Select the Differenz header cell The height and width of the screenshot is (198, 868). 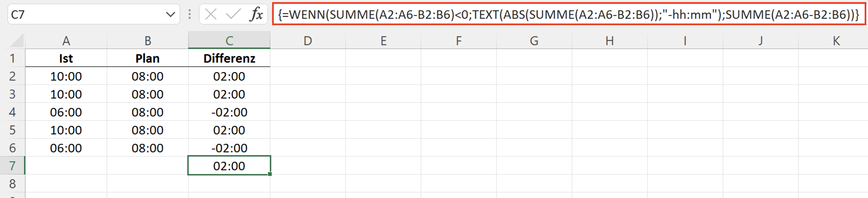(229, 58)
